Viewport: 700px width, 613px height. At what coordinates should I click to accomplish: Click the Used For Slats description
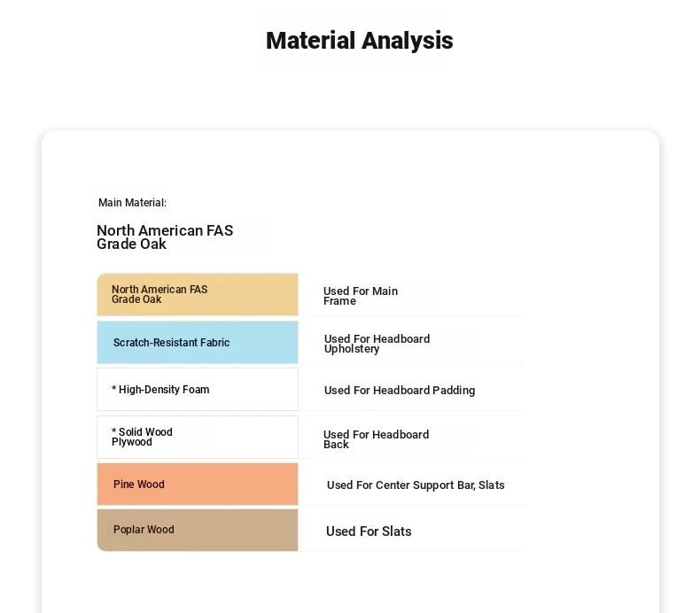[369, 532]
